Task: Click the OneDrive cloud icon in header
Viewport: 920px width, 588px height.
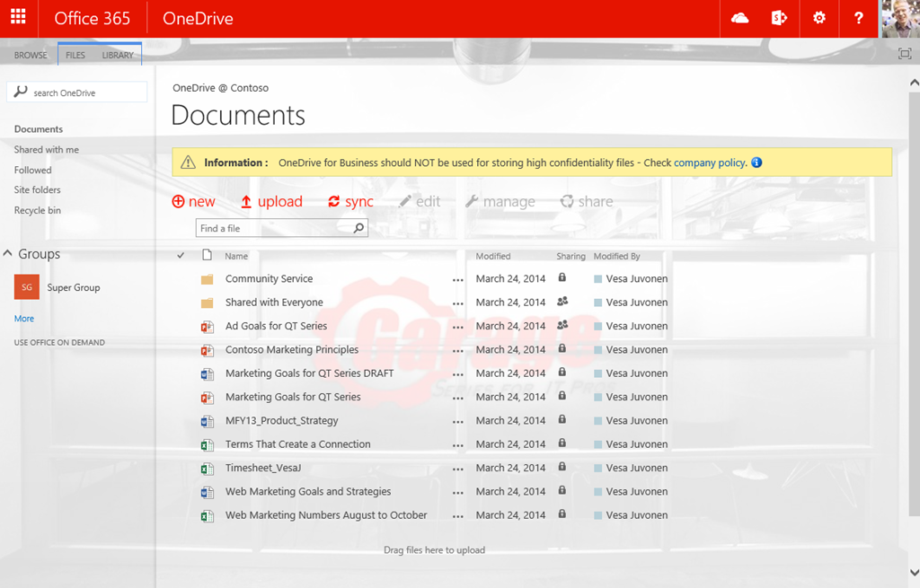Action: point(740,18)
